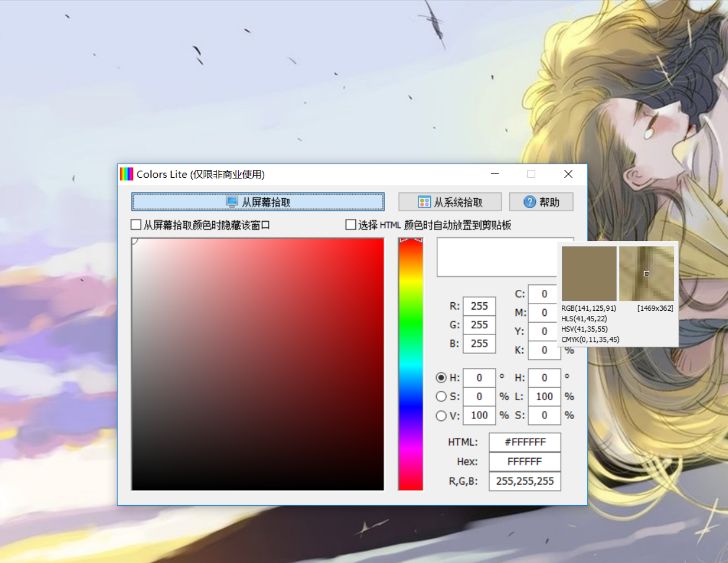Focus the V field showing 100
The width and height of the screenshot is (728, 563).
pyautogui.click(x=479, y=415)
